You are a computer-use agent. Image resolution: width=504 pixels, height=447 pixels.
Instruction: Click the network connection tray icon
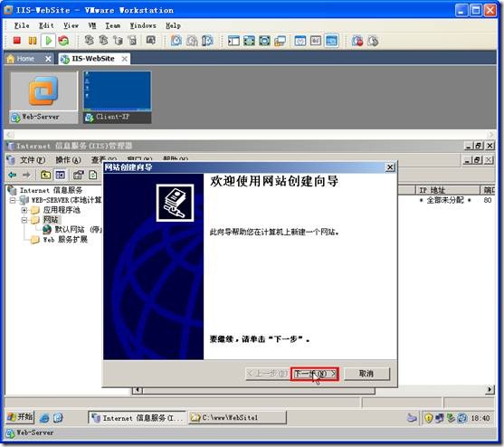440,418
